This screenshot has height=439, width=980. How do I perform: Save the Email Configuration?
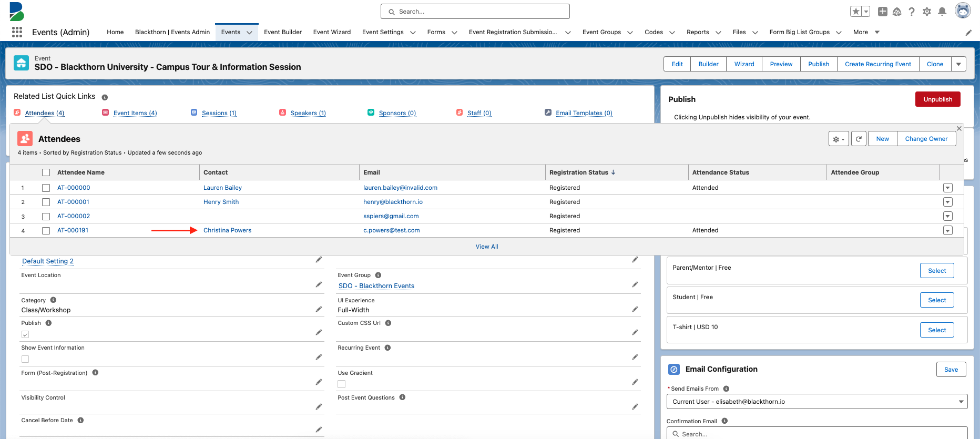[x=951, y=370]
